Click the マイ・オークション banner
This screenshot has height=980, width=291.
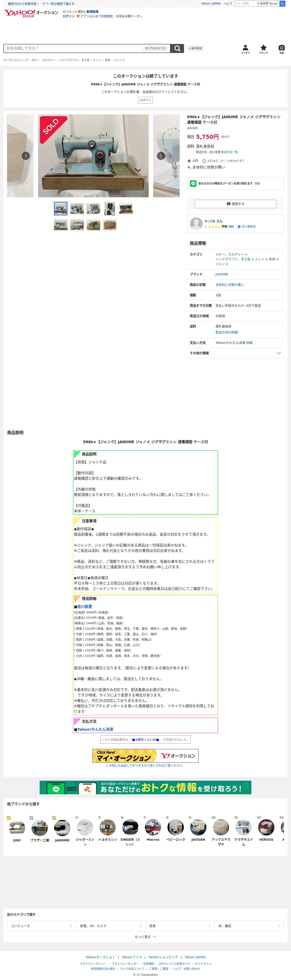[x=145, y=756]
